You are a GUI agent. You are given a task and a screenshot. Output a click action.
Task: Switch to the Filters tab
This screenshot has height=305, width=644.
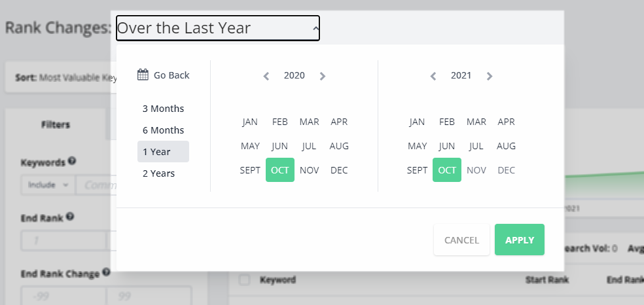click(56, 124)
